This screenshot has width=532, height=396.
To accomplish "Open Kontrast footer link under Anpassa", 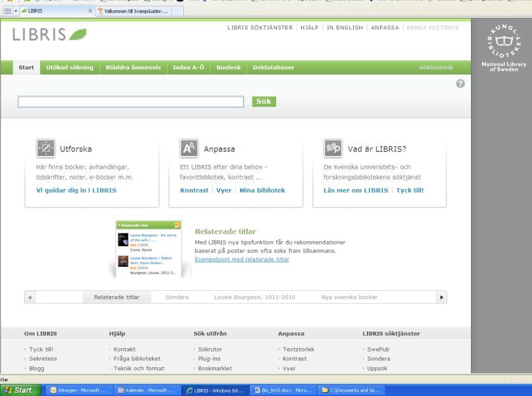I will coord(295,358).
